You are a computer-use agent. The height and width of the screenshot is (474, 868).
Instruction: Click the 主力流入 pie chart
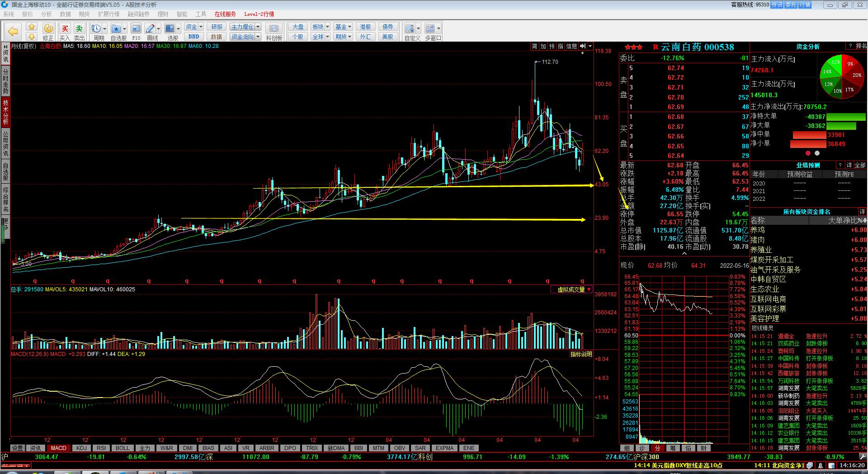pos(842,76)
